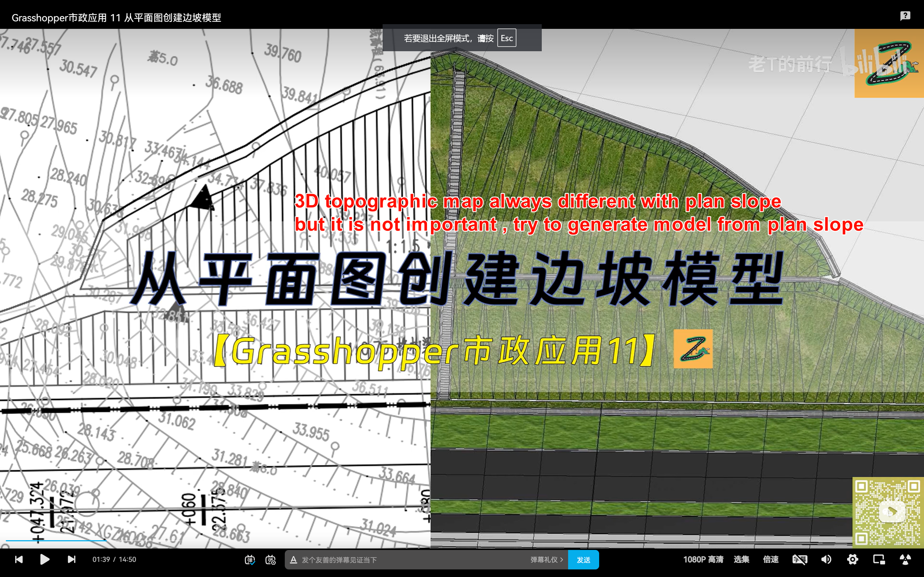This screenshot has height=577, width=924.
Task: Mute the video volume
Action: pyautogui.click(x=826, y=559)
